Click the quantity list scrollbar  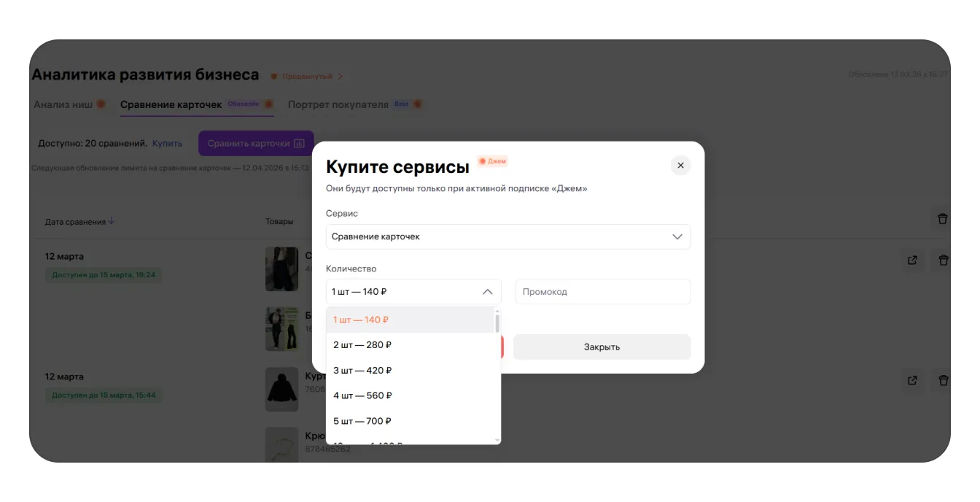click(x=497, y=323)
